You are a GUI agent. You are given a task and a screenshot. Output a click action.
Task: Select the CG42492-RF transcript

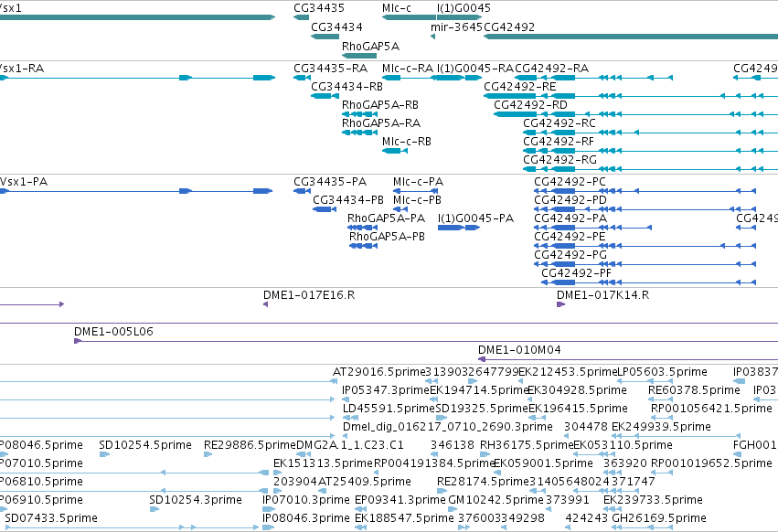[x=559, y=142]
